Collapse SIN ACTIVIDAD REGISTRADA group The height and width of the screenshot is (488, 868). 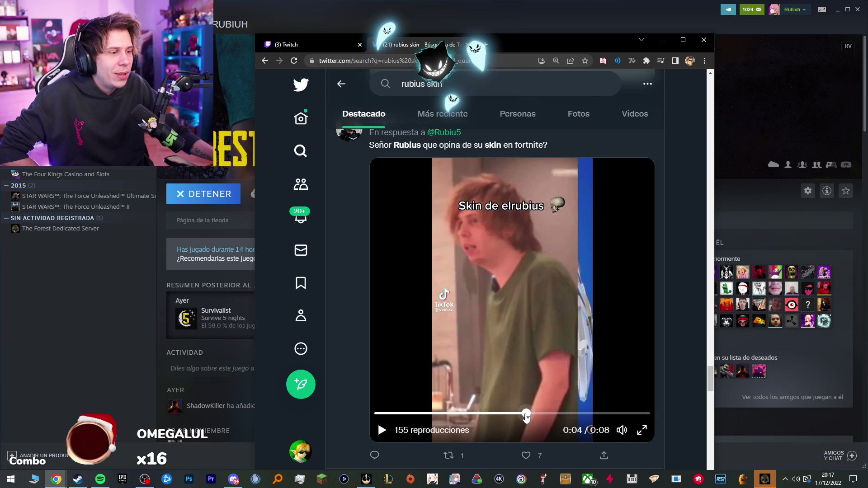coord(7,218)
